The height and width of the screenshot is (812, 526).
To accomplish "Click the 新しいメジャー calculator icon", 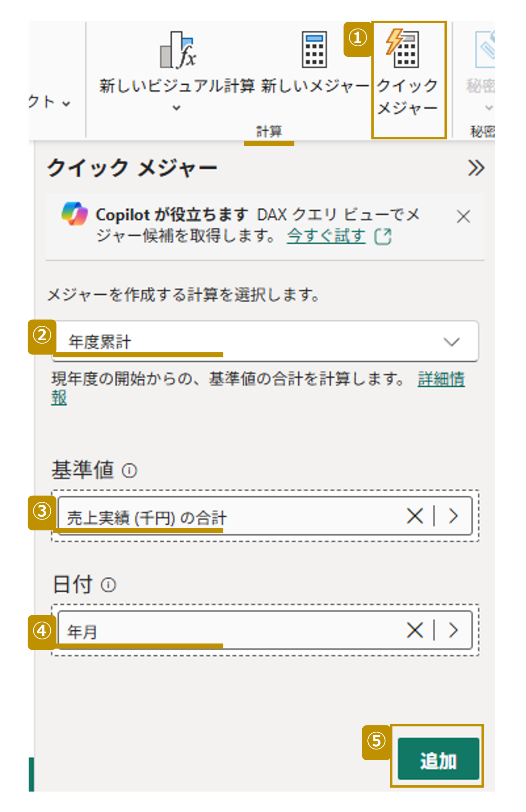I will 314,49.
